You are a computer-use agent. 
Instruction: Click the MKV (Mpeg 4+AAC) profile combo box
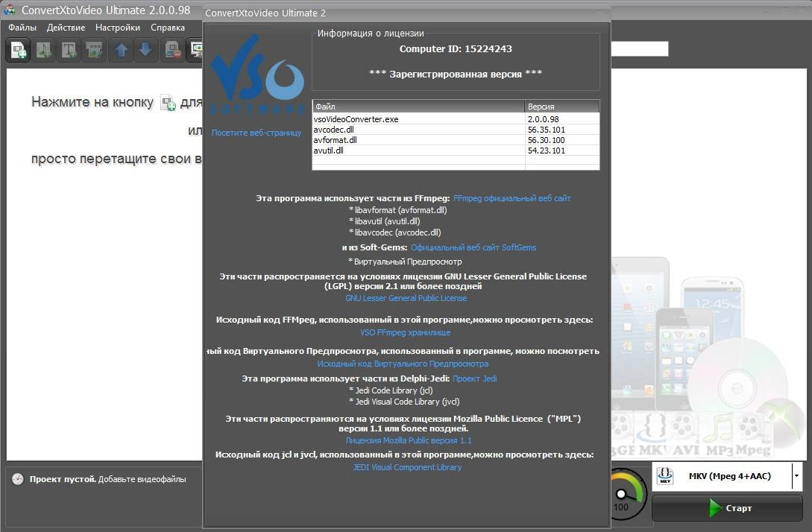tap(727, 476)
